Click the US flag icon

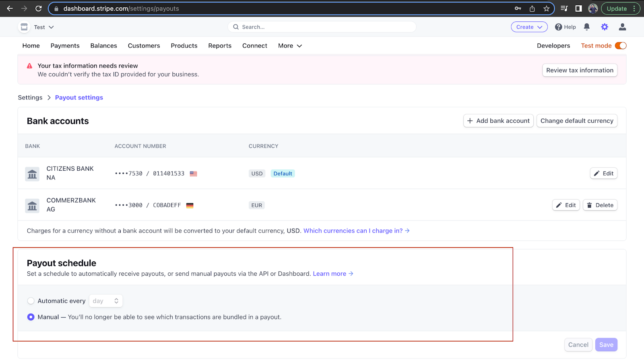coord(194,174)
